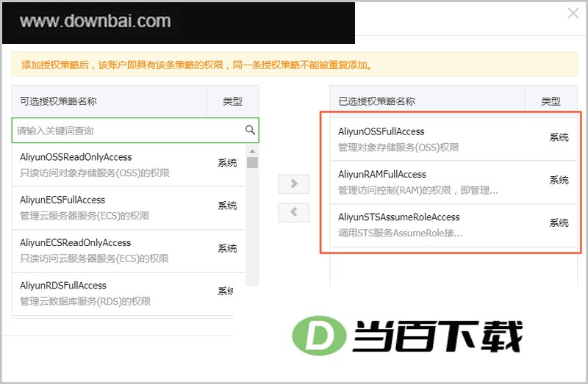
Task: Select AliyunOSSReadOnlyAccess policy row
Action: pyautogui.click(x=129, y=165)
